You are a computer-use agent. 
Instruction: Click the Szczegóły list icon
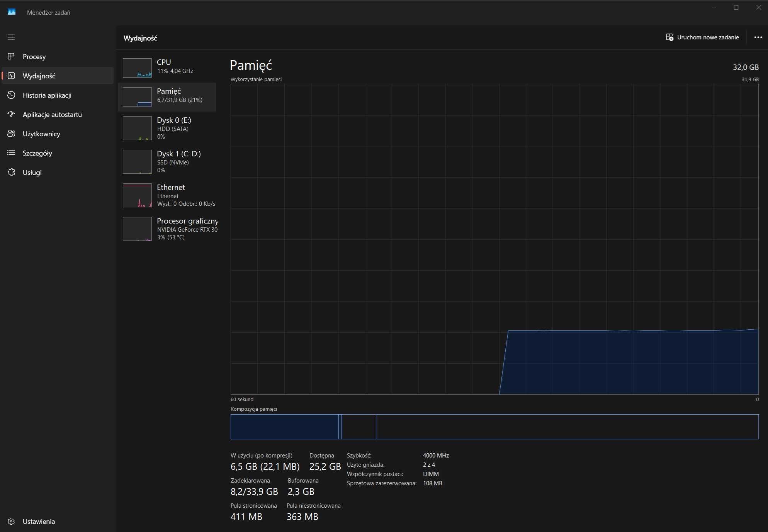click(x=11, y=153)
